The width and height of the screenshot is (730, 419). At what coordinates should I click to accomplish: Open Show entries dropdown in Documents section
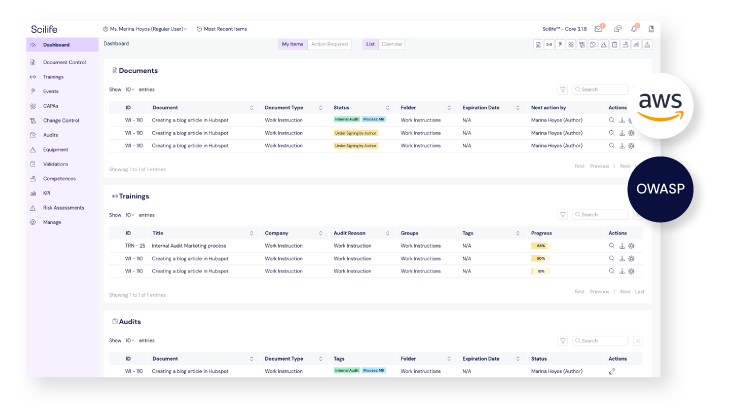130,89
